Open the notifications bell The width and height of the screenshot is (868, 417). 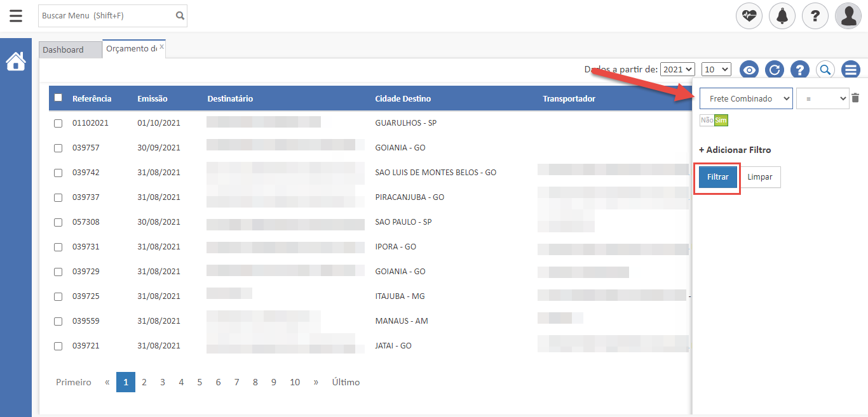point(782,16)
